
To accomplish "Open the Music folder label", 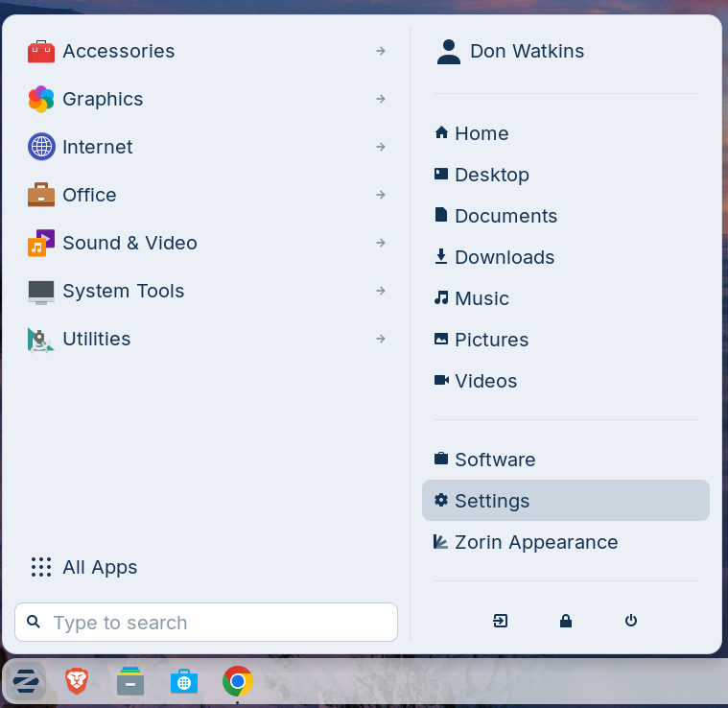I will tap(481, 298).
